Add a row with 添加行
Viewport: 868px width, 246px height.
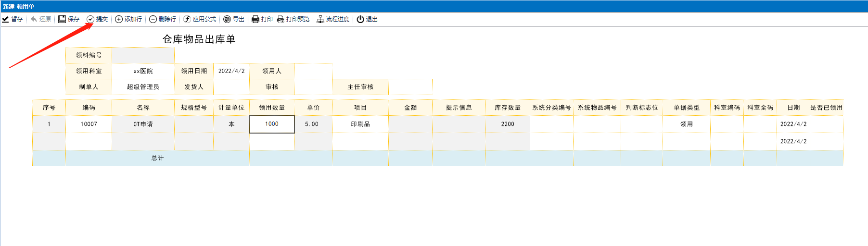[x=128, y=19]
